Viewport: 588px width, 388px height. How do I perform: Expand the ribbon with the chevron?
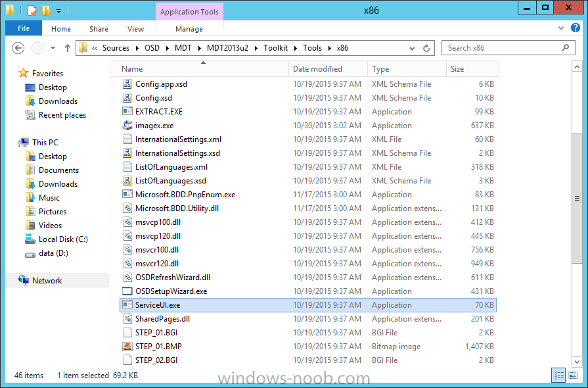(x=561, y=28)
